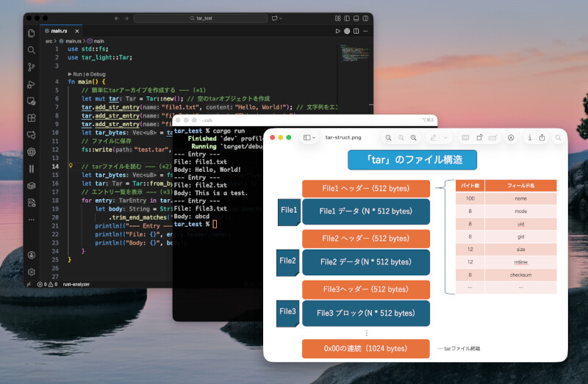Run the Rust file with the play button
This screenshot has height=384, width=588.
tap(338, 31)
